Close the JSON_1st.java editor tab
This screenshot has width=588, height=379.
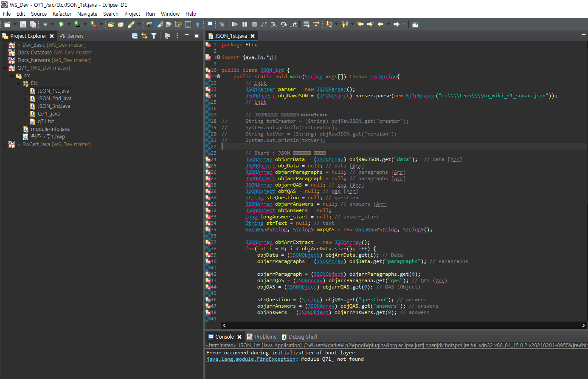253,36
